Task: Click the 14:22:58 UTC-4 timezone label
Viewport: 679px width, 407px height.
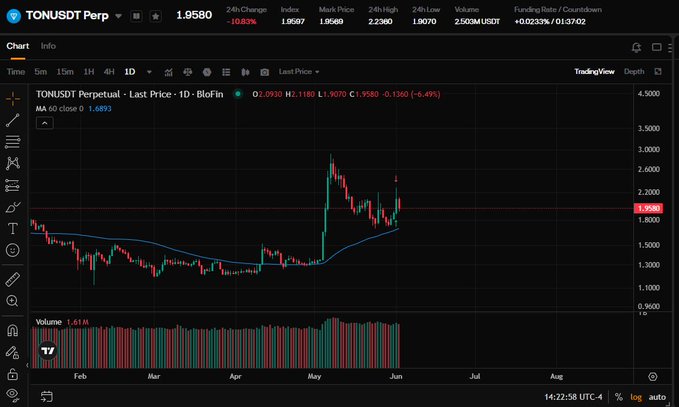Action: tap(573, 397)
